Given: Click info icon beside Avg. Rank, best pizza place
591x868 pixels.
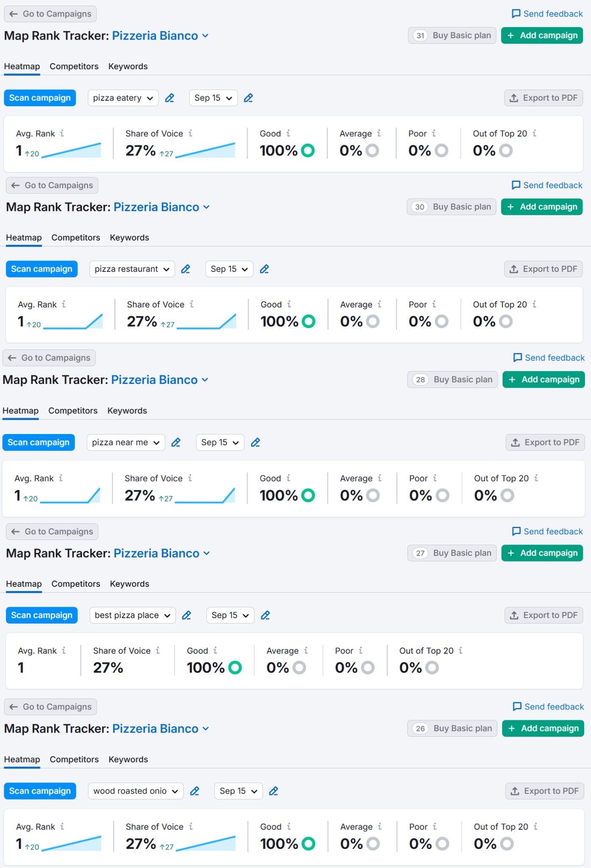Looking at the screenshot, I should click(64, 651).
